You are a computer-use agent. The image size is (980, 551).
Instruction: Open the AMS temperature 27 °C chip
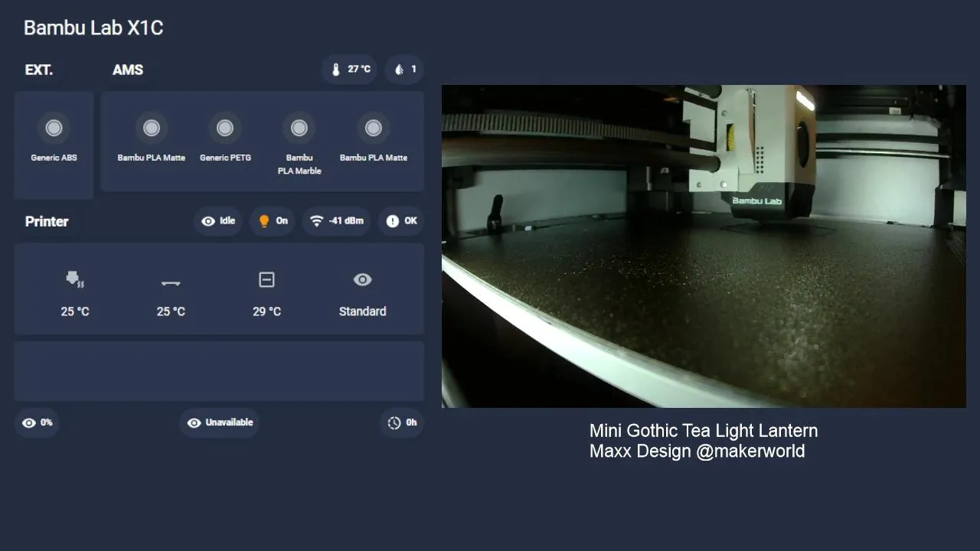(350, 70)
